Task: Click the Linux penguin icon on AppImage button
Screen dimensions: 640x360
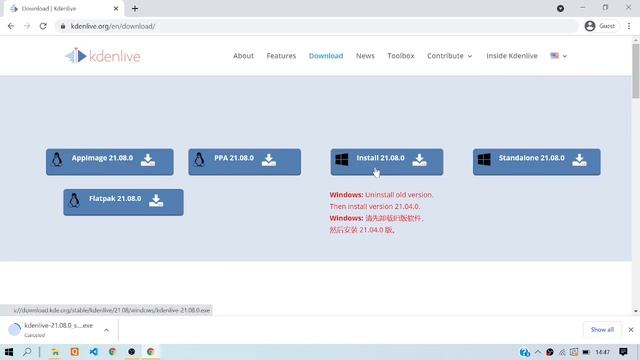Action: 57,160
